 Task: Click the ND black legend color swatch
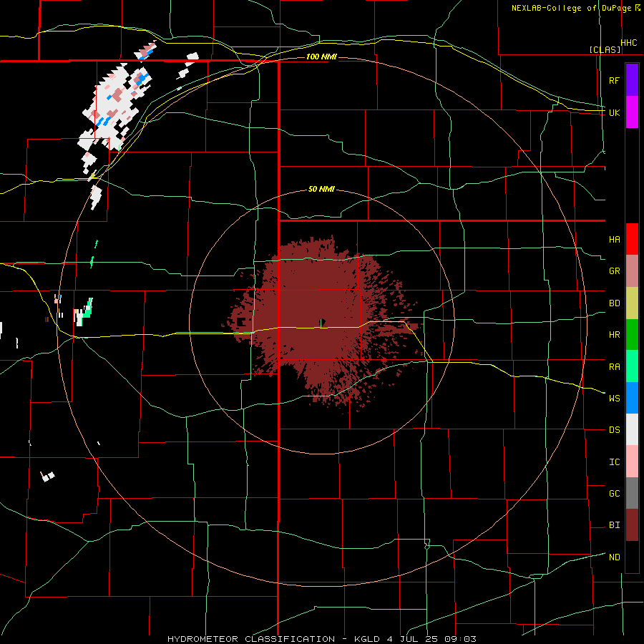(x=632, y=557)
